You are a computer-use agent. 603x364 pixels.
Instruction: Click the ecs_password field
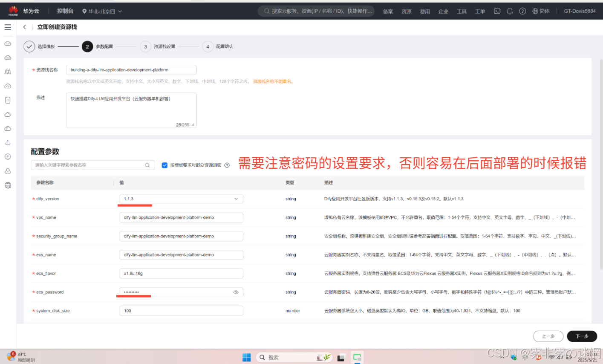(x=181, y=292)
